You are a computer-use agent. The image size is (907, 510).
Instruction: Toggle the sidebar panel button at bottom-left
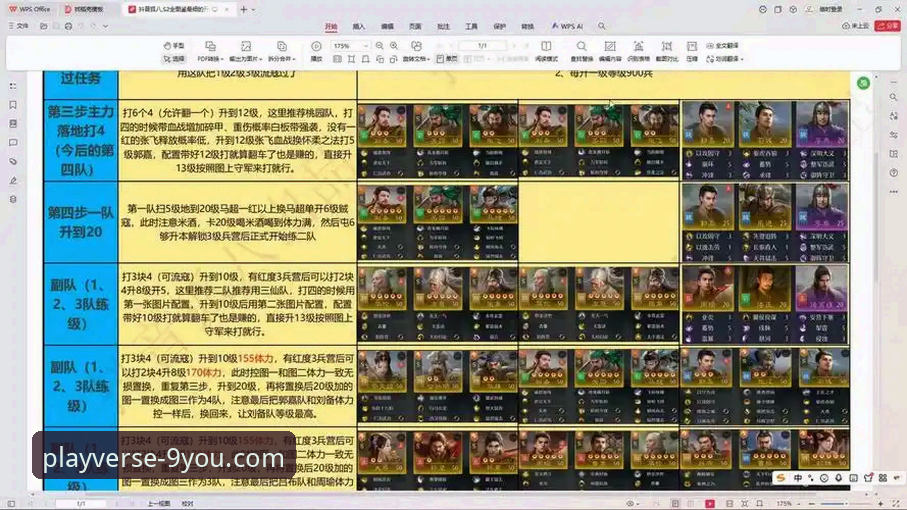click(x=11, y=504)
